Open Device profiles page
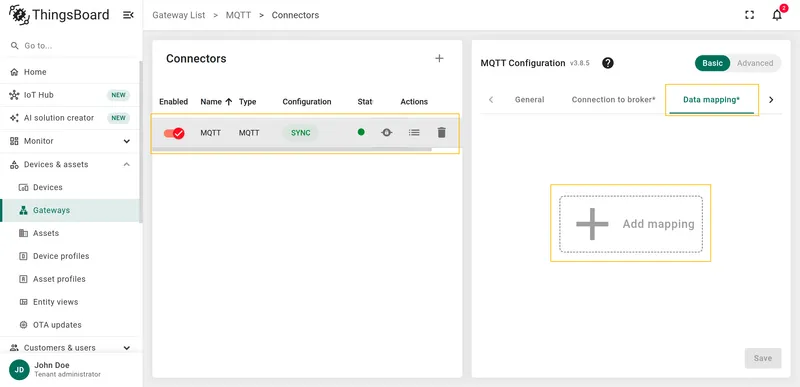Viewport: 800px width, 387px height. pos(70,256)
